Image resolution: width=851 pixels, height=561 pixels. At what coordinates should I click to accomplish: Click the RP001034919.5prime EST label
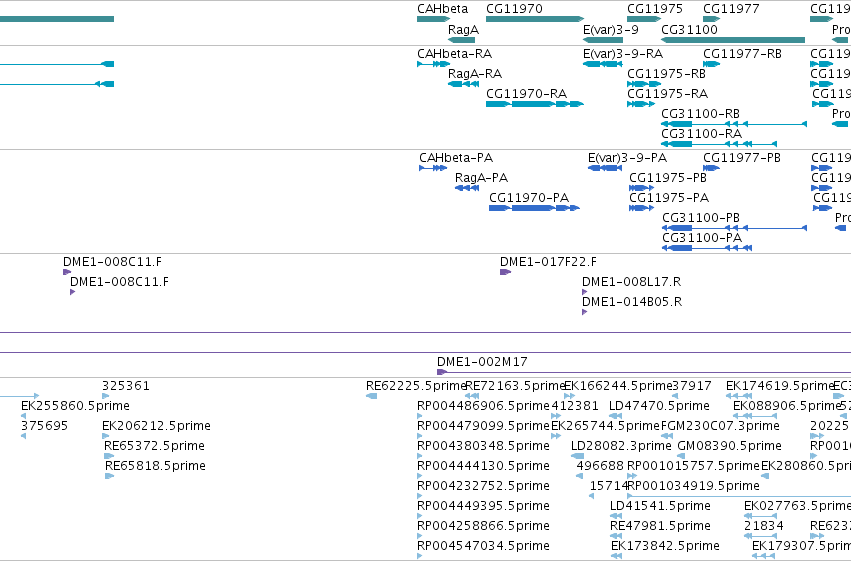click(x=693, y=486)
